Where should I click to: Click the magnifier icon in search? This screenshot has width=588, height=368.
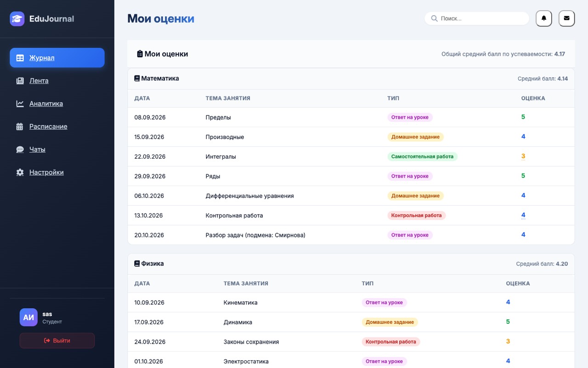434,18
